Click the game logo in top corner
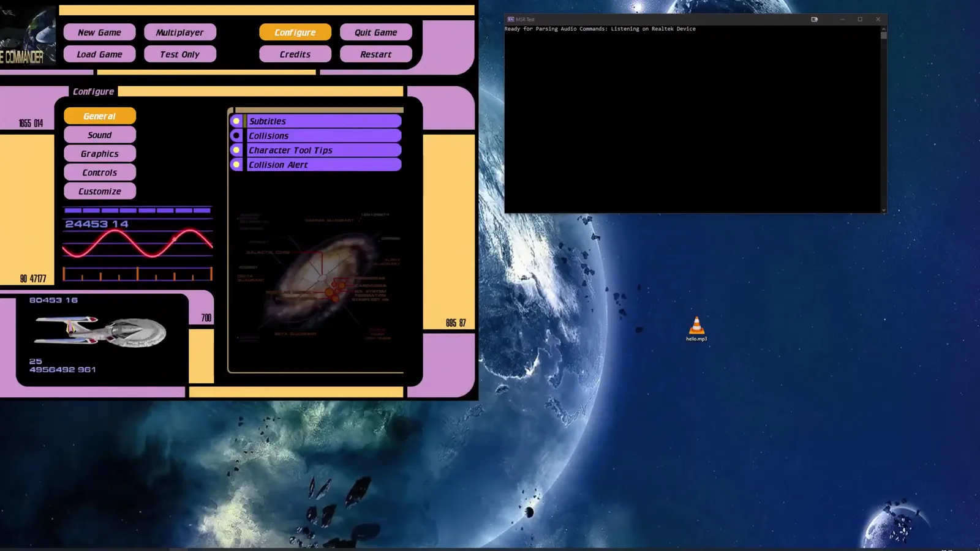 pos(28,36)
